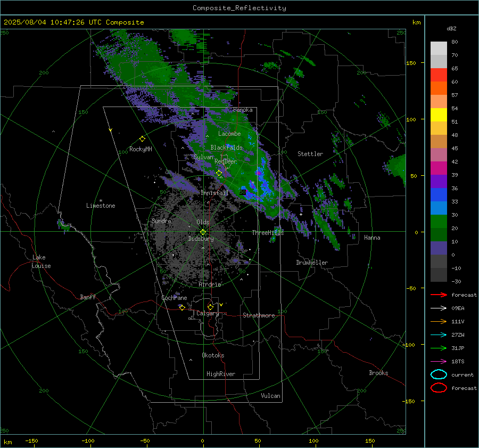The height and width of the screenshot is (448, 479).
Task: Click the cyan current ellipse legend icon
Action: [439, 374]
